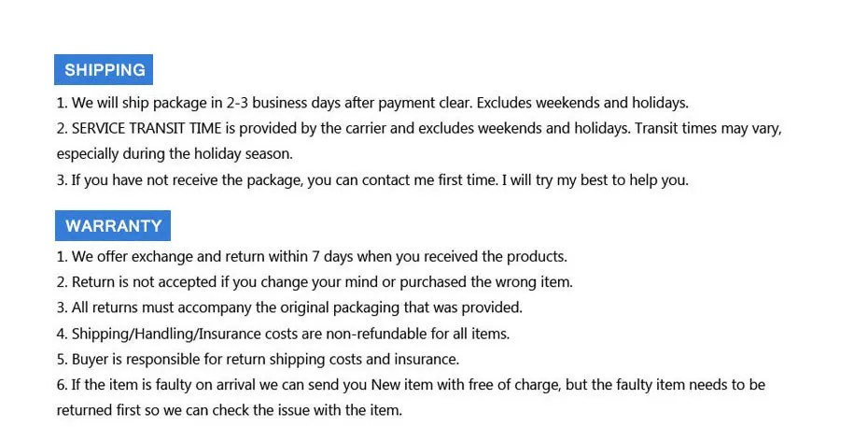Click the phrase 'New item with free of charge'
This screenshot has height=427, width=868.
tap(468, 385)
